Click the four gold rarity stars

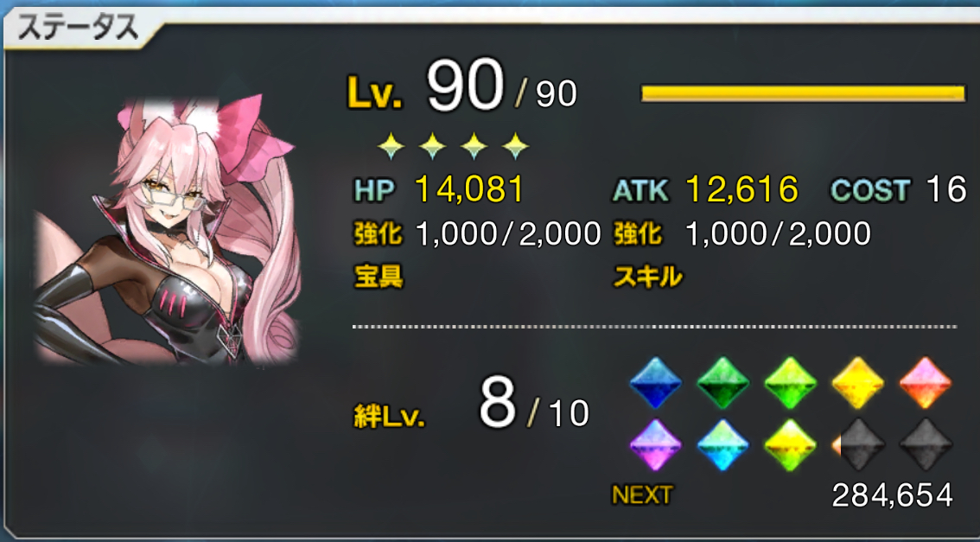[453, 148]
